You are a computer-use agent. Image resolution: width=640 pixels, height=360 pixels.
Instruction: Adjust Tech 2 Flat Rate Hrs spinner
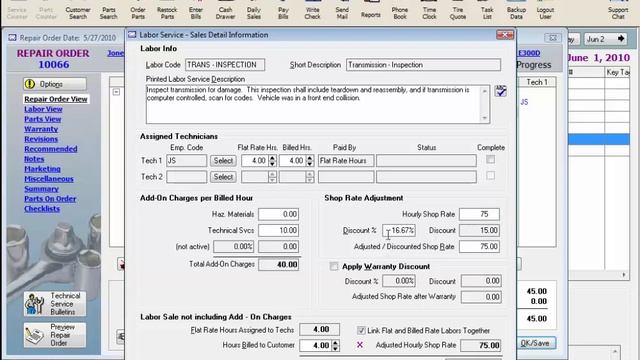(273, 177)
